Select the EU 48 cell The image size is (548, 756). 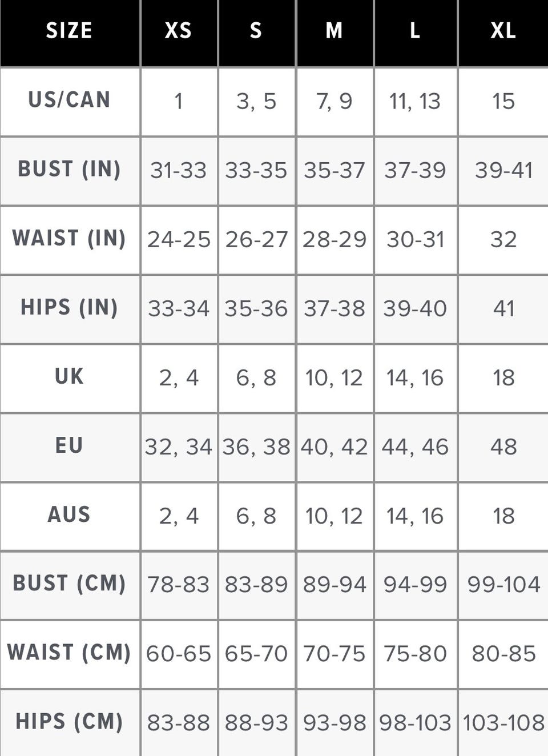(503, 447)
